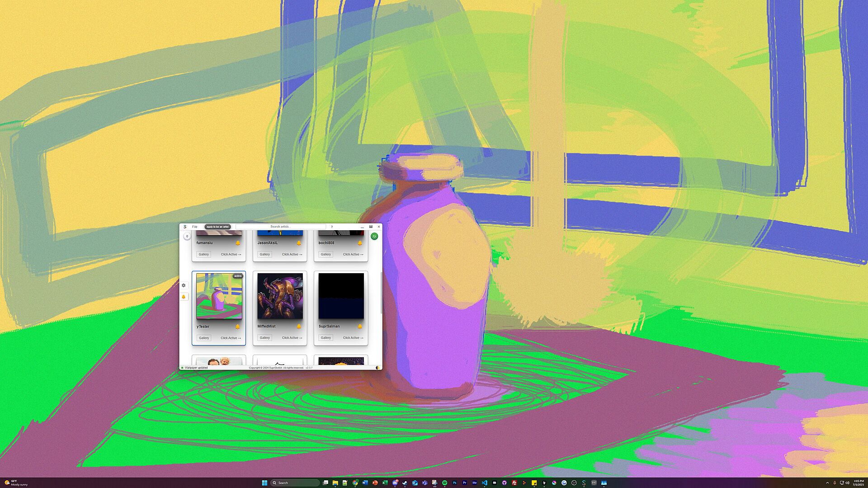Click the round 0 counter badge
Image resolution: width=868 pixels, height=488 pixels.
pos(187,236)
